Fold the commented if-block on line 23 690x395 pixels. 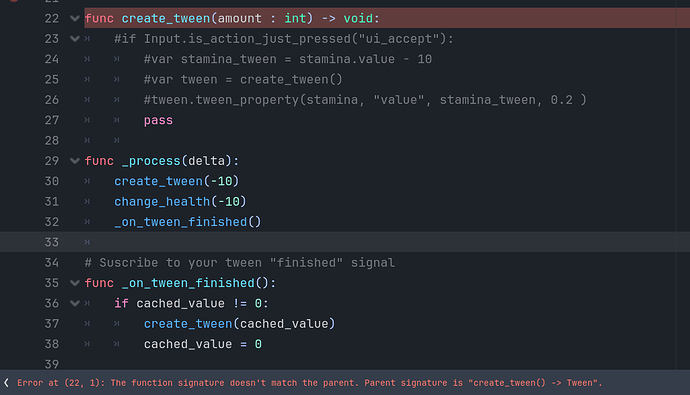[75, 39]
